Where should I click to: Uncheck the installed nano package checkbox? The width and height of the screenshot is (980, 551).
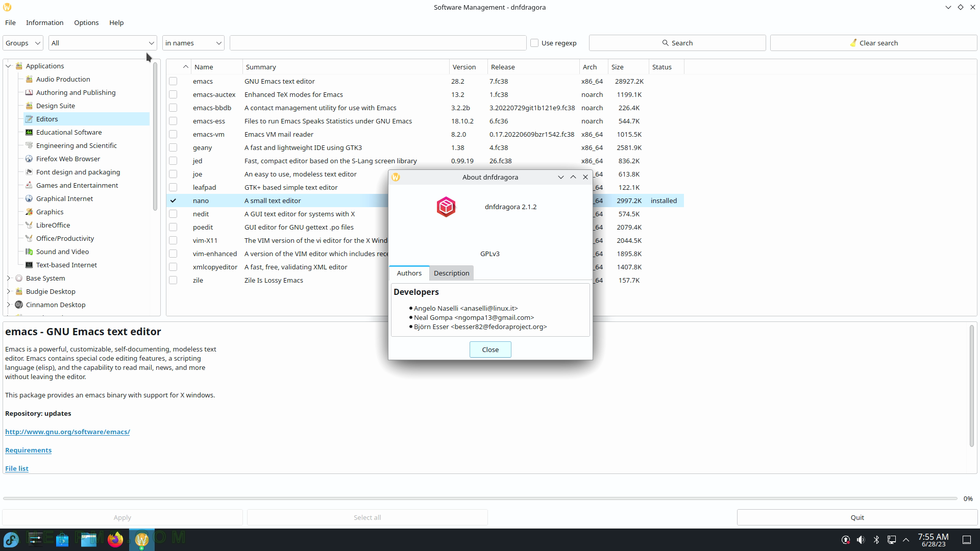(173, 201)
